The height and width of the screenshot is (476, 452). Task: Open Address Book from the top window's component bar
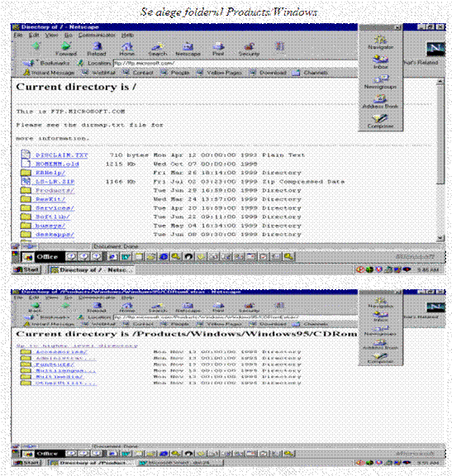pyautogui.click(x=380, y=101)
